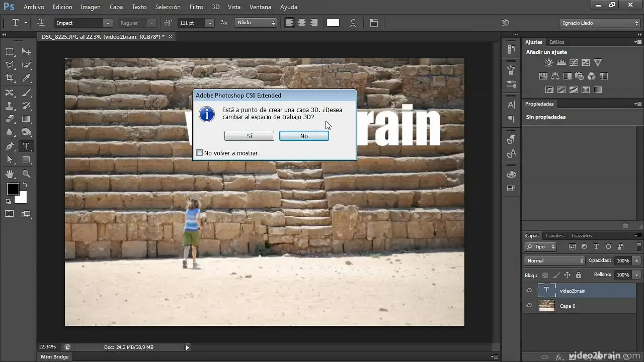
Task: Click the black foreground color swatch
Action: pos(13,189)
